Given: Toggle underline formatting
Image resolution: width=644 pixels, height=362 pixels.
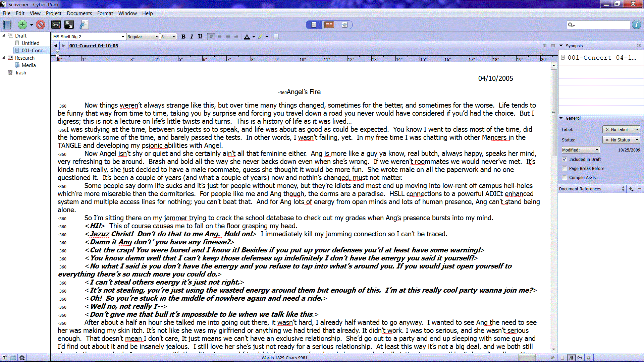Looking at the screenshot, I should [200, 37].
